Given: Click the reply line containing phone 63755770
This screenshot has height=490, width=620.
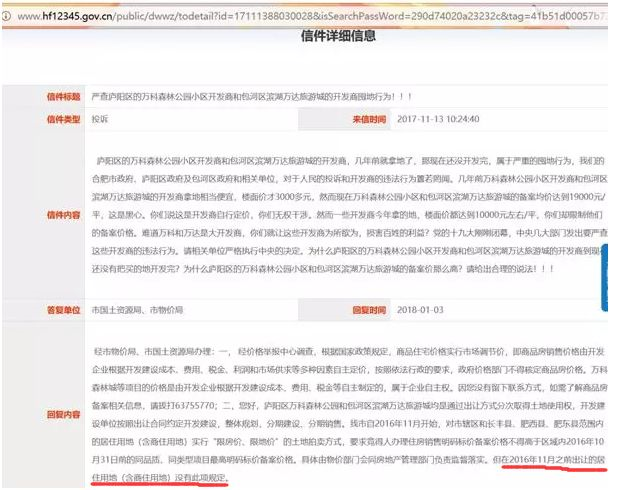Looking at the screenshot, I should [x=348, y=406].
